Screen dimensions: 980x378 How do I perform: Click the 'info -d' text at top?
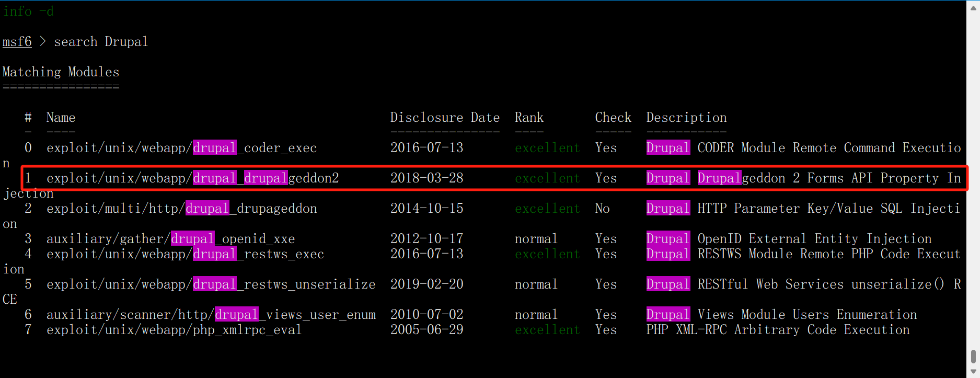[x=28, y=12]
